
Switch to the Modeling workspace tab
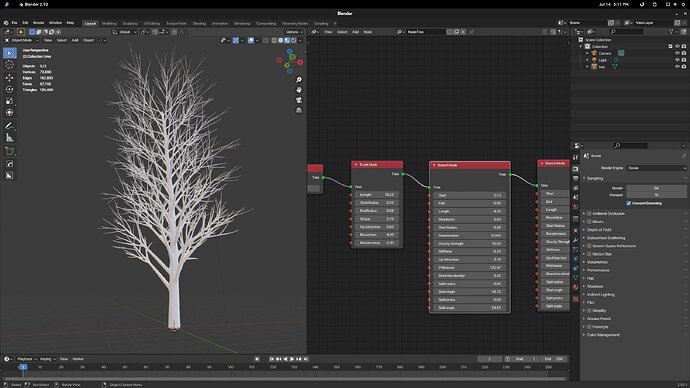click(x=109, y=23)
